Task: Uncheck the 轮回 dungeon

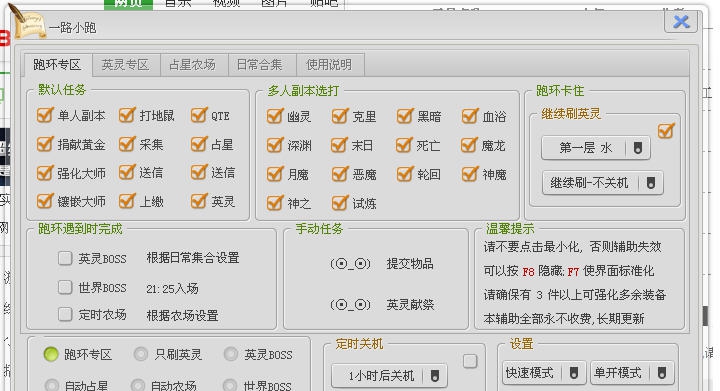Action: 405,174
